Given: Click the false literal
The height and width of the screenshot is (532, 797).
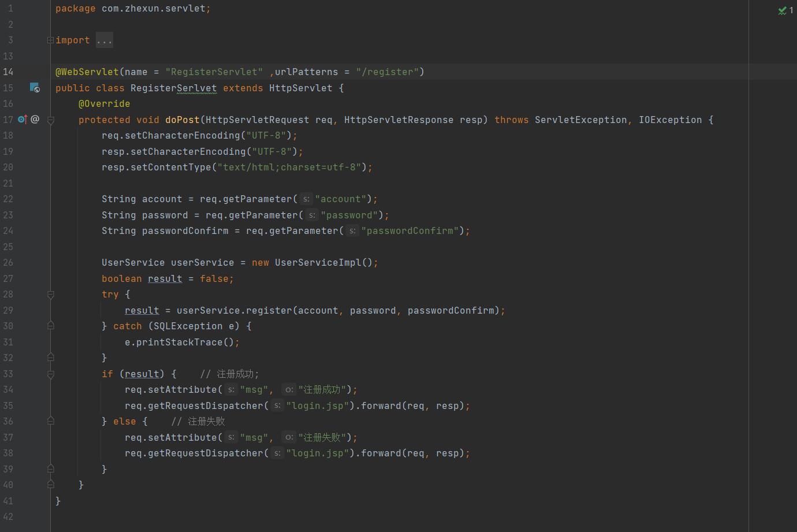Looking at the screenshot, I should click(x=214, y=279).
